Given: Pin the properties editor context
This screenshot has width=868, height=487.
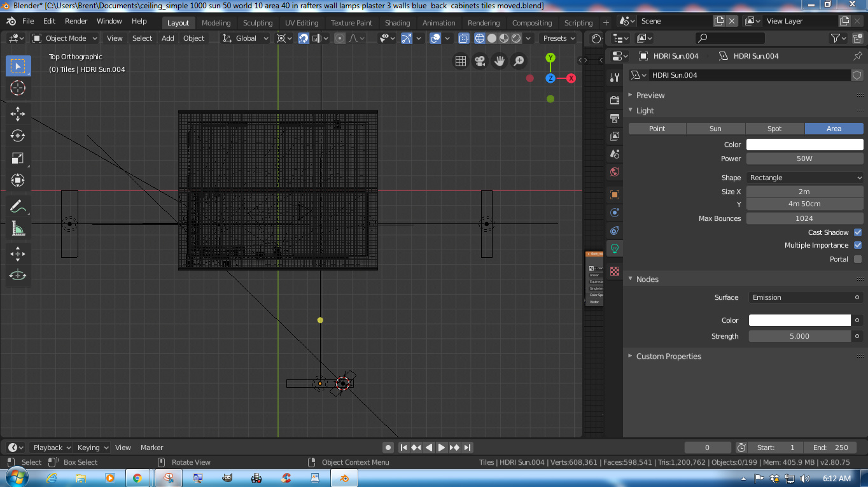Looking at the screenshot, I should (x=857, y=56).
